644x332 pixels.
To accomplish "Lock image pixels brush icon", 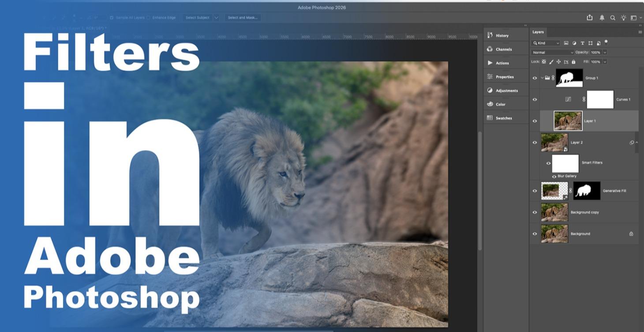I will coord(551,62).
